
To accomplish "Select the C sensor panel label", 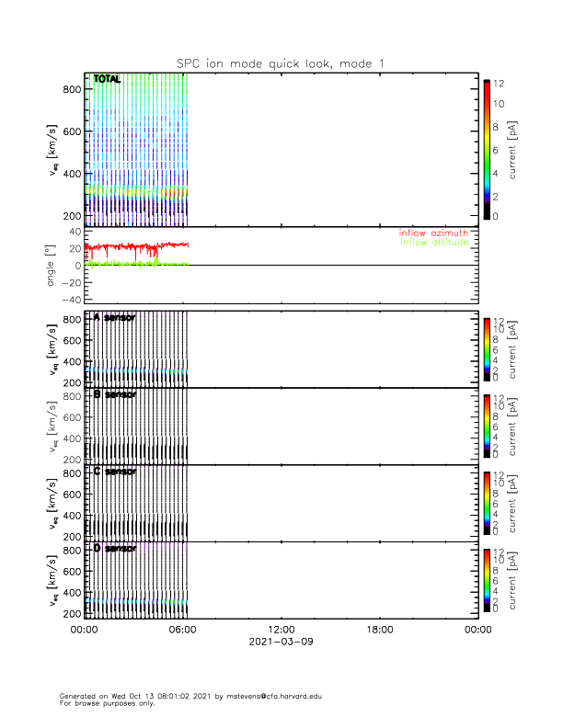I will (x=115, y=472).
